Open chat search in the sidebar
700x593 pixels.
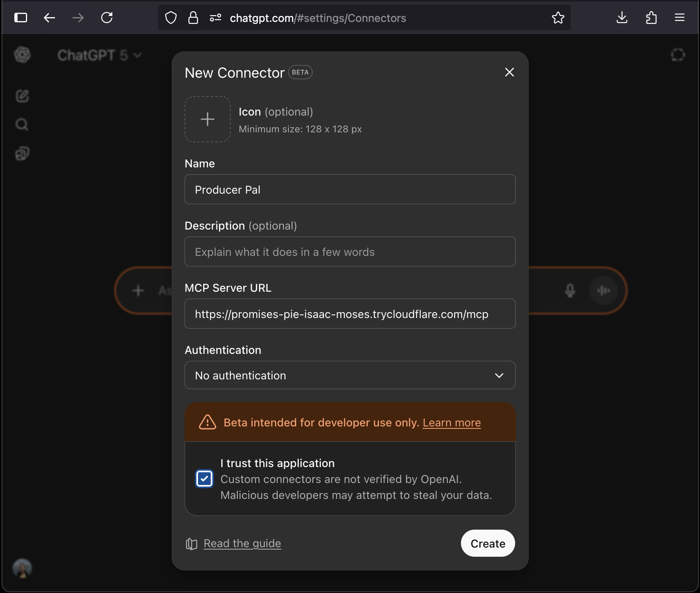point(22,124)
